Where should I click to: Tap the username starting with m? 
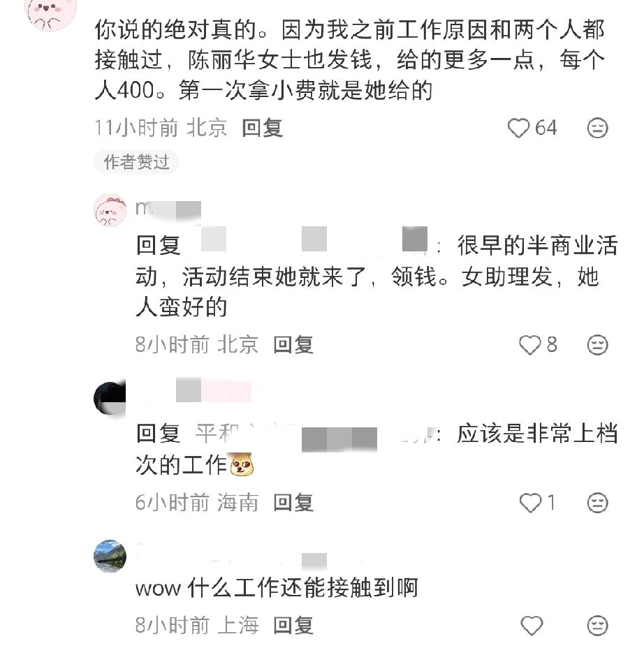(168, 209)
